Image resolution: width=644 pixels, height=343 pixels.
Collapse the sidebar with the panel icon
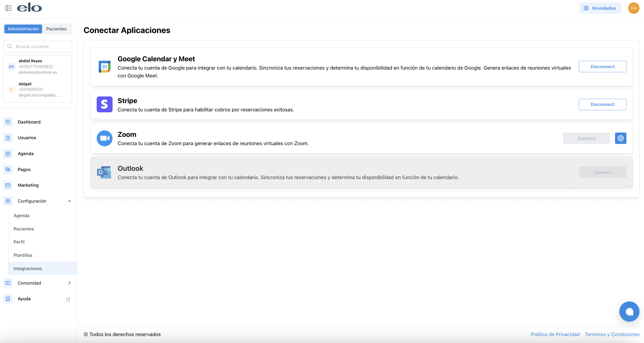coord(8,8)
